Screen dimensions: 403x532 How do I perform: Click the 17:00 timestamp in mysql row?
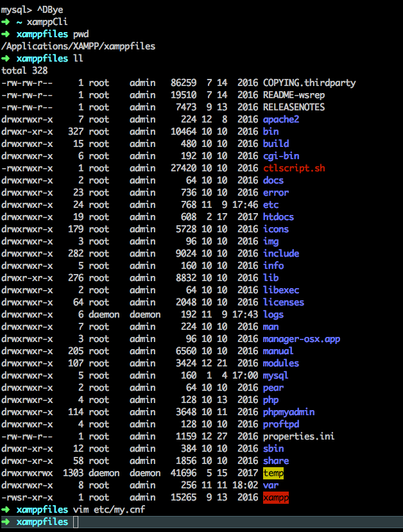(x=245, y=375)
